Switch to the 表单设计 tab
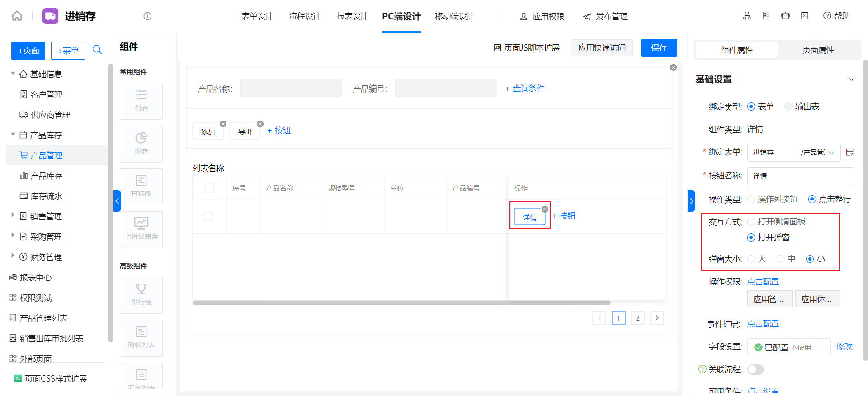The image size is (868, 396). [x=257, y=16]
